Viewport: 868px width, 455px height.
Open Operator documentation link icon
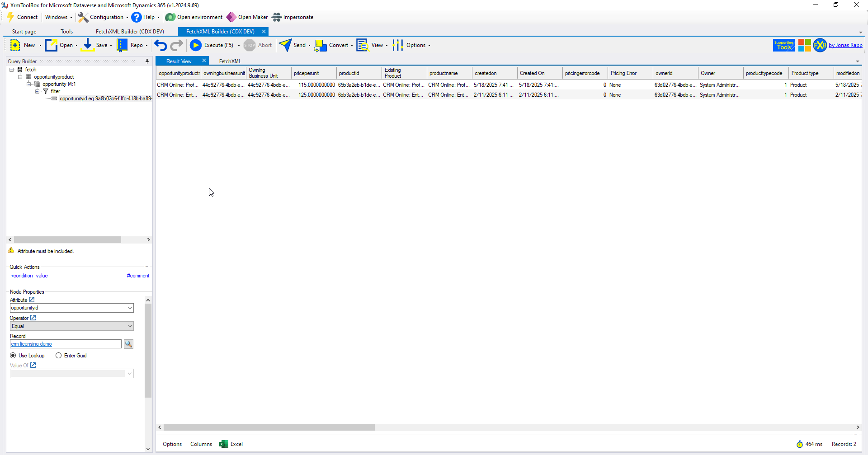[x=33, y=318]
